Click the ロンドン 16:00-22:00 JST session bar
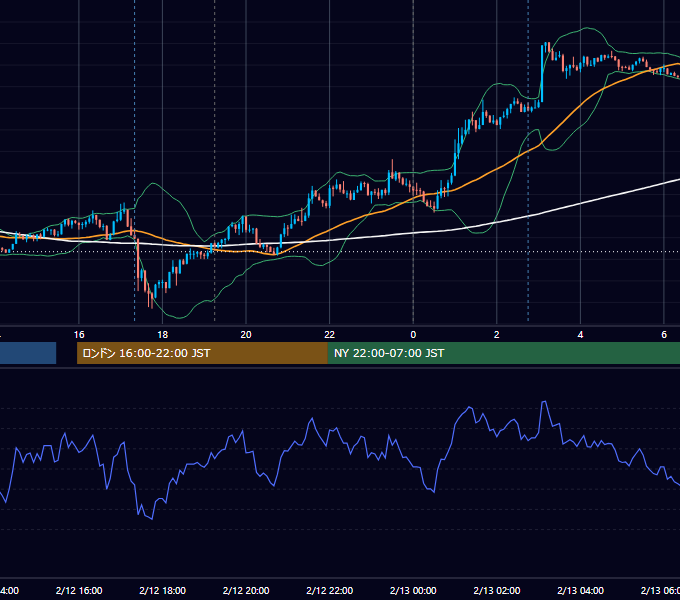680x600 pixels. click(x=202, y=353)
